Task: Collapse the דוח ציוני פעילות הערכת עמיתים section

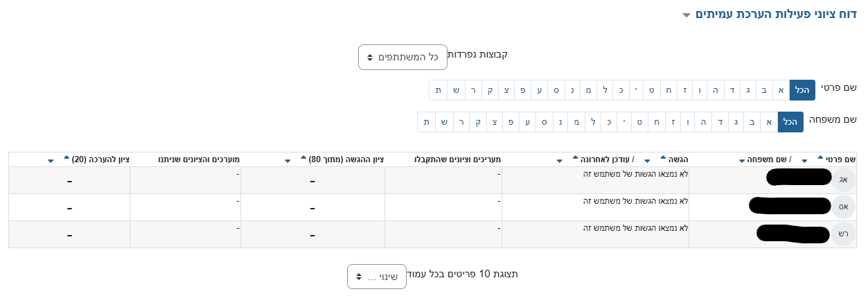Action: (x=686, y=15)
